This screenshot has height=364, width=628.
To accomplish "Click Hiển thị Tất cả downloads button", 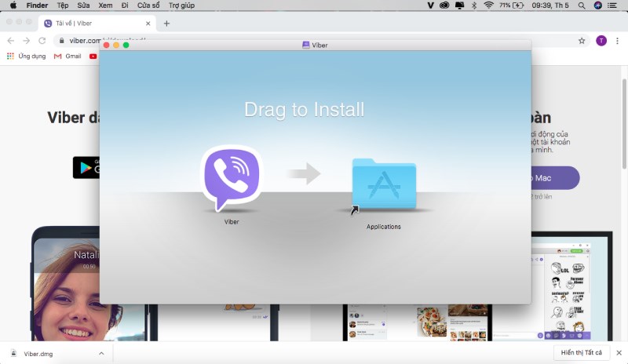I will click(x=581, y=352).
